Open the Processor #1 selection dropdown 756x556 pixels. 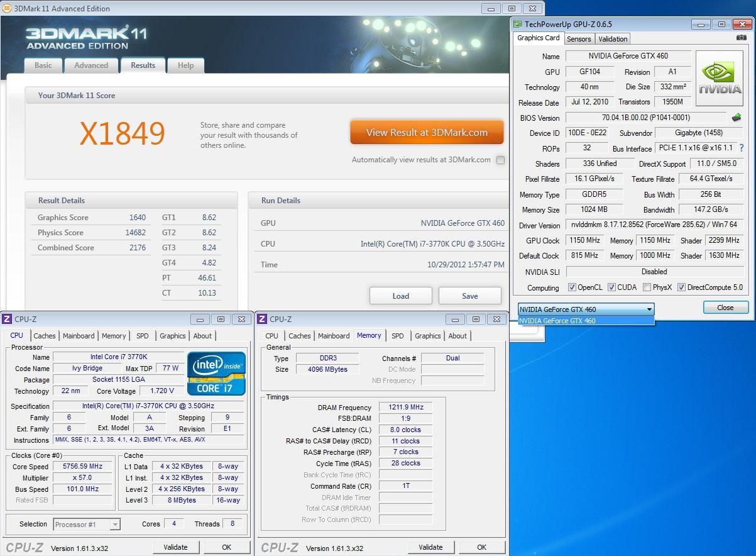coord(87,524)
